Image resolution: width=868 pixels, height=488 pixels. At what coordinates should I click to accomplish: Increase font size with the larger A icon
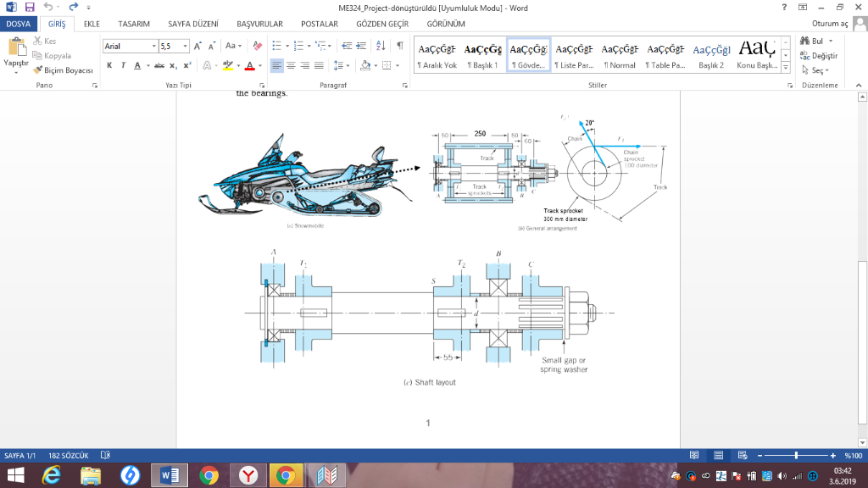click(198, 47)
